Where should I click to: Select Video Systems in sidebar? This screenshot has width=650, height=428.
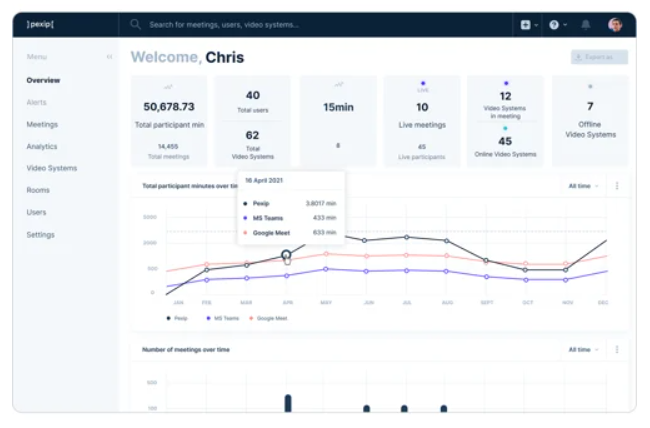(x=51, y=168)
